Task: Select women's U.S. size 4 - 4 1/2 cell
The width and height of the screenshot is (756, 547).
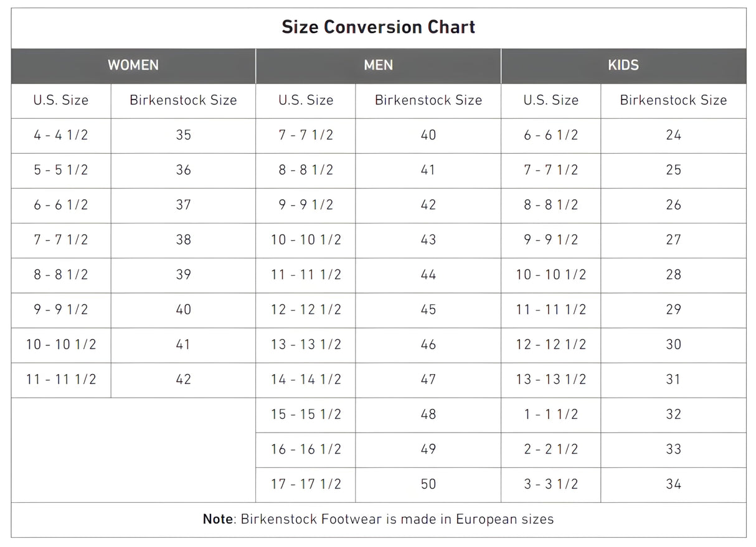Action: coord(61,135)
